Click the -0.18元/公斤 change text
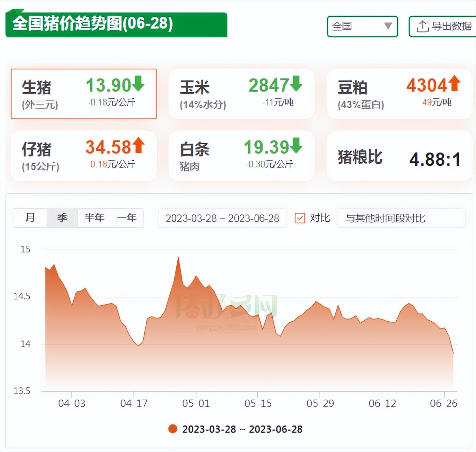The height and width of the screenshot is (452, 476). pos(111,102)
